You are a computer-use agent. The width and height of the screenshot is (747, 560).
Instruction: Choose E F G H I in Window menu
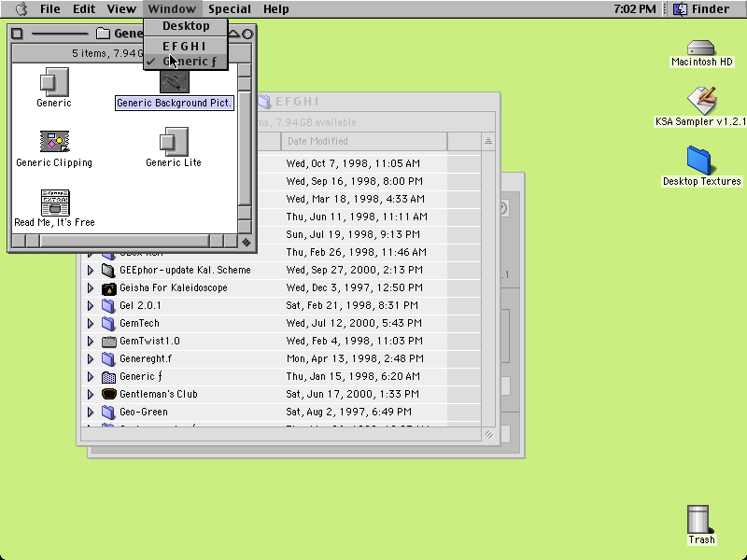[x=186, y=46]
